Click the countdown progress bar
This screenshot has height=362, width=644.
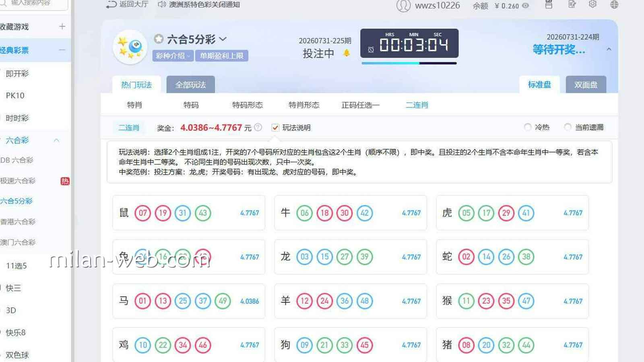click(409, 63)
